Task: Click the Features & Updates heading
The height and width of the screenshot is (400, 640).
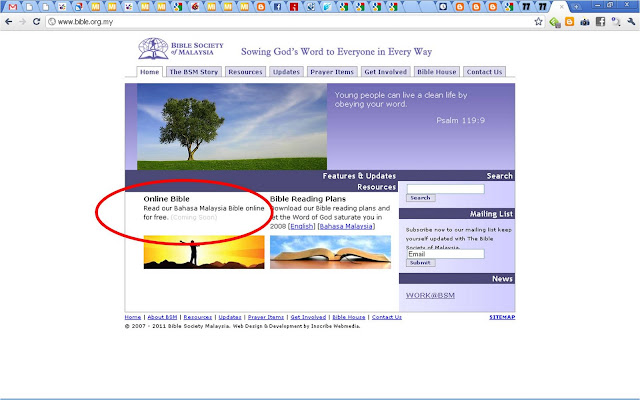Action: pyautogui.click(x=359, y=176)
